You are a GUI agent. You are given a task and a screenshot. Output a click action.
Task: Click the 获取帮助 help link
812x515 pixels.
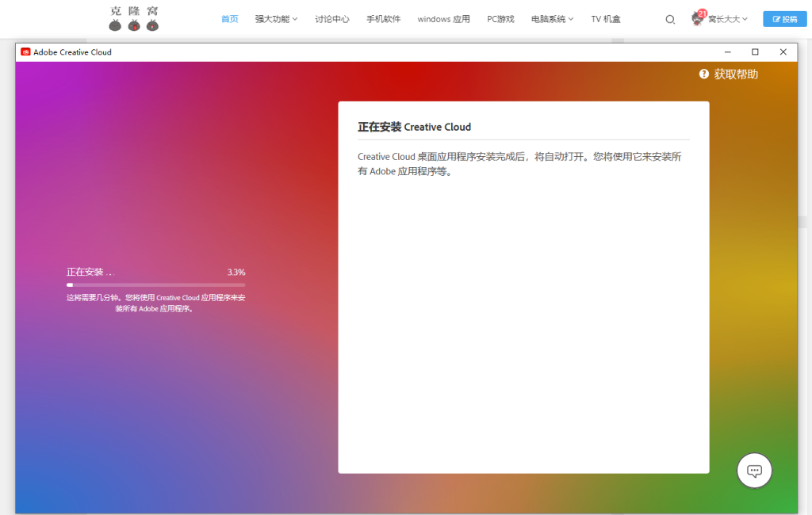click(x=736, y=74)
